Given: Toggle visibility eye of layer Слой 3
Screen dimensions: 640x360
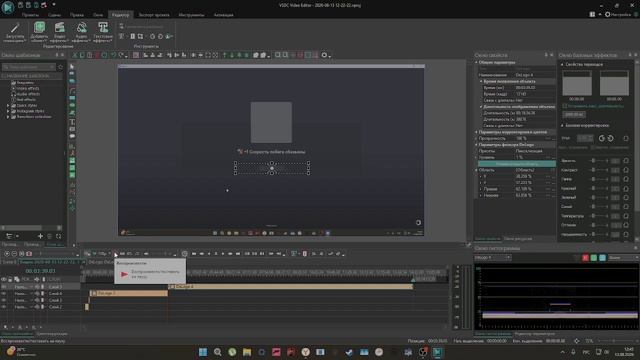Looking at the screenshot, I should [x=4, y=300].
